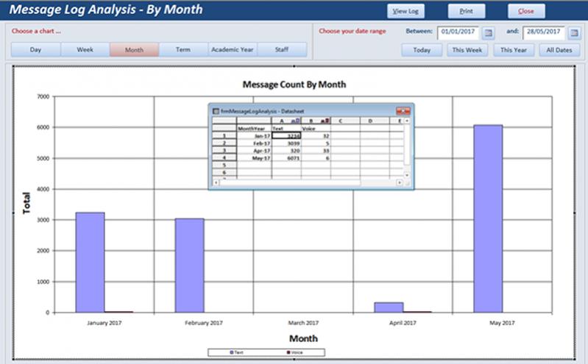Click the MonthYear header cell
This screenshot has width=588, height=364.
(254, 129)
